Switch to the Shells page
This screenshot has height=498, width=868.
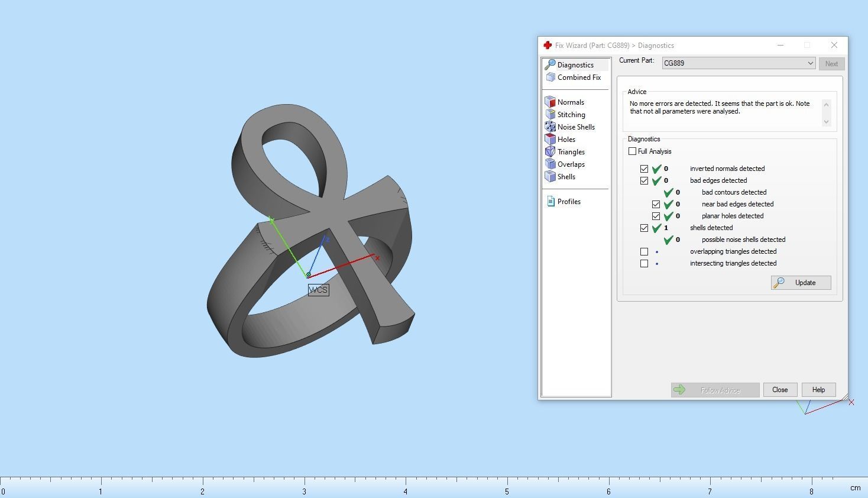click(x=566, y=177)
